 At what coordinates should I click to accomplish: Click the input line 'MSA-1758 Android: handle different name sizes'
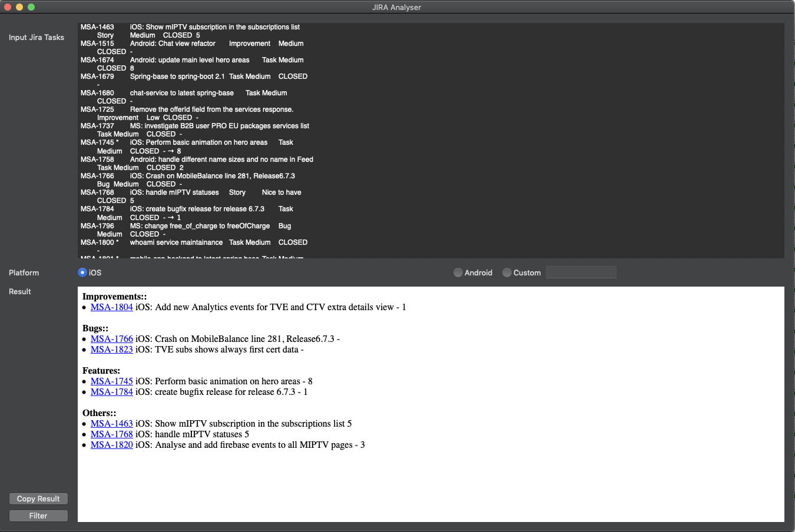197,159
